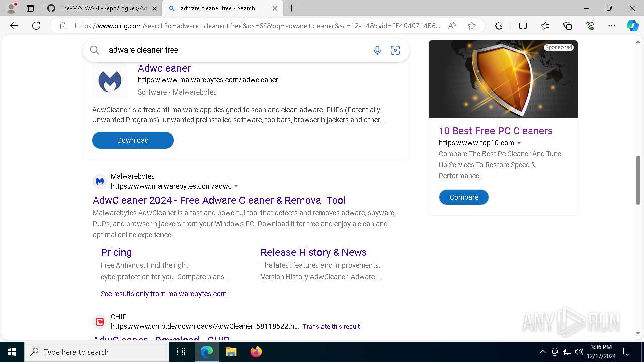The height and width of the screenshot is (362, 644).
Task: Click scrollbar down arrow
Action: 638,333
